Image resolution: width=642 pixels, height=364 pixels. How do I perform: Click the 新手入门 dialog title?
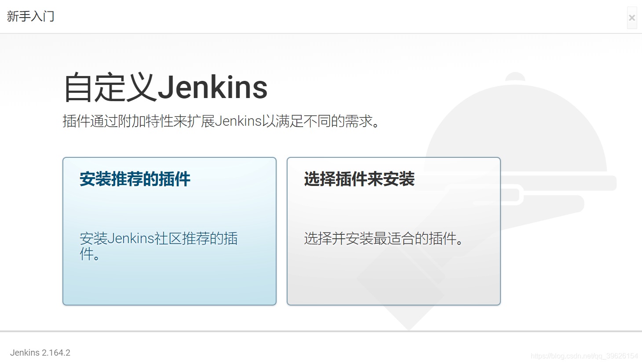[31, 17]
